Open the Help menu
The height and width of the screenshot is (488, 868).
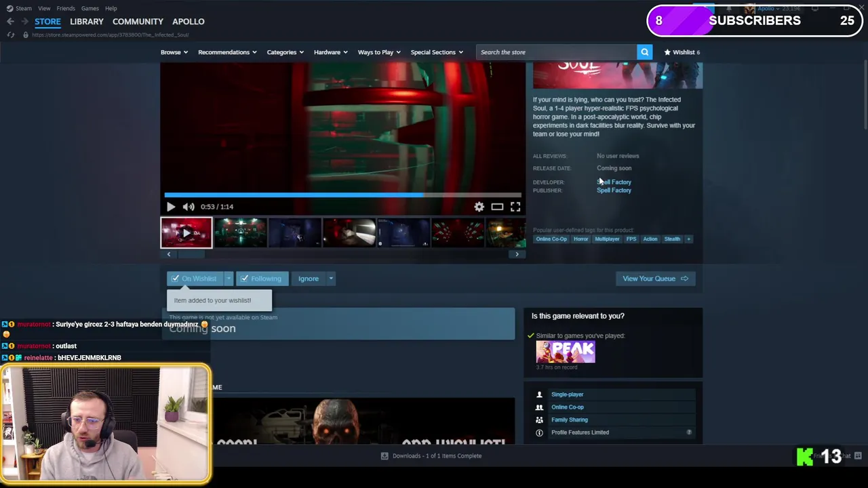point(111,8)
